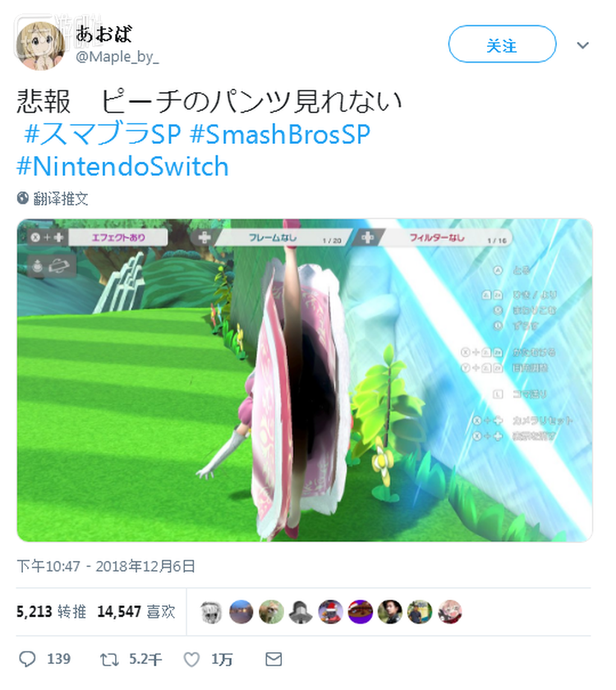Screen dimensions: 616x690
Task: Expand the tweet options chevron menu
Action: click(583, 45)
